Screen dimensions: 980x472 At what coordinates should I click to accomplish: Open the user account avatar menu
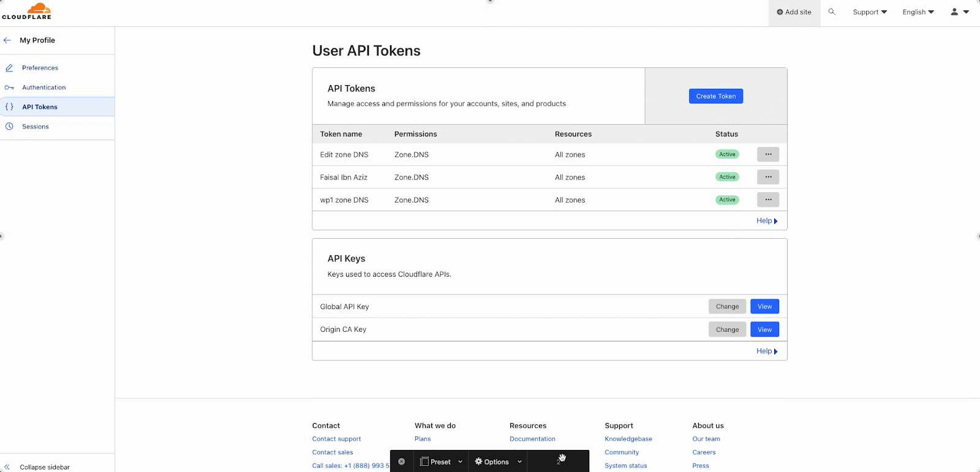pyautogui.click(x=959, y=12)
